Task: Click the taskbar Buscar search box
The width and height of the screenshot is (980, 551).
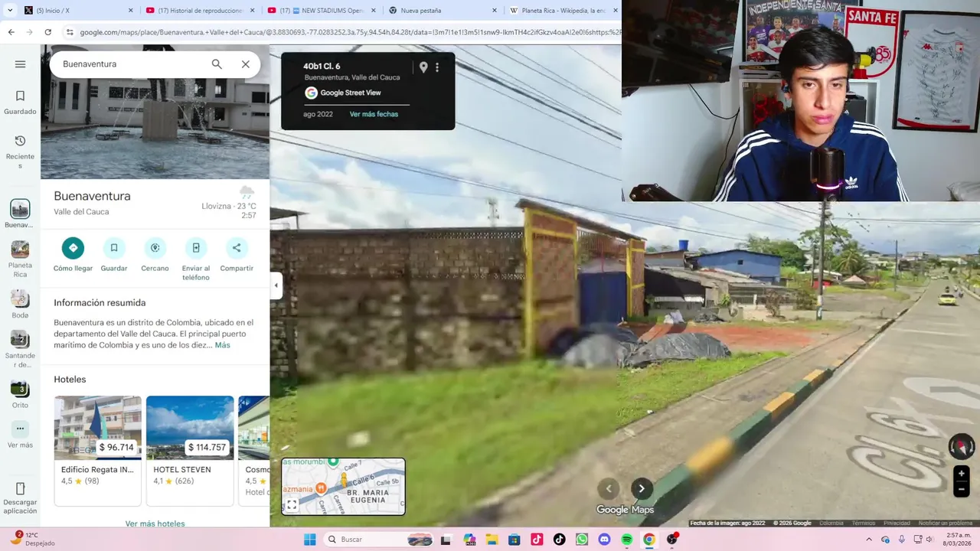Action: (380, 540)
